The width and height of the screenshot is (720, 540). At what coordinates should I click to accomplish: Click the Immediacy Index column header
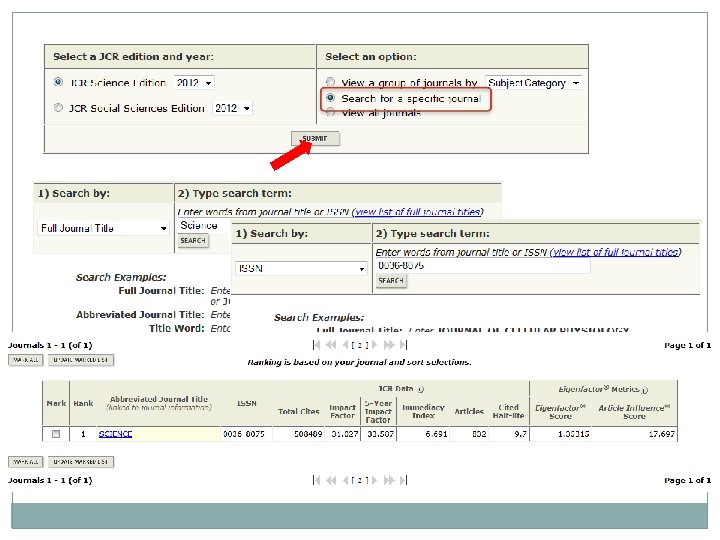coord(423,411)
